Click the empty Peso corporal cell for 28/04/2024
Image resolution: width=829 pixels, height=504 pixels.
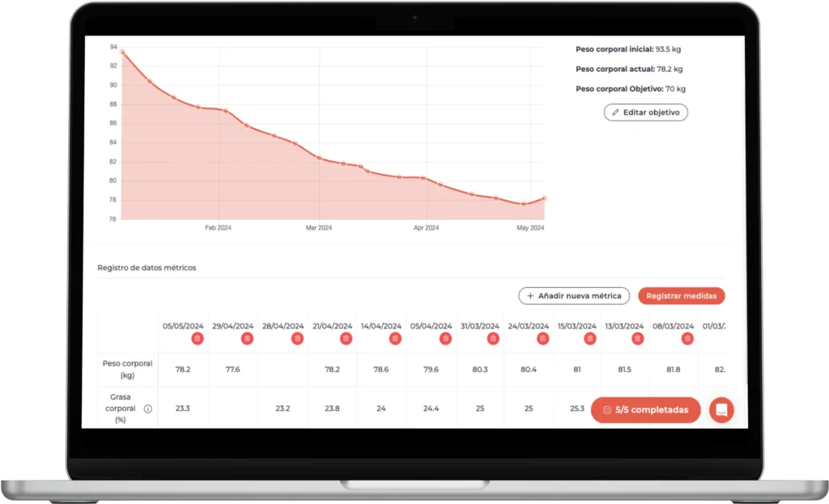[283, 369]
